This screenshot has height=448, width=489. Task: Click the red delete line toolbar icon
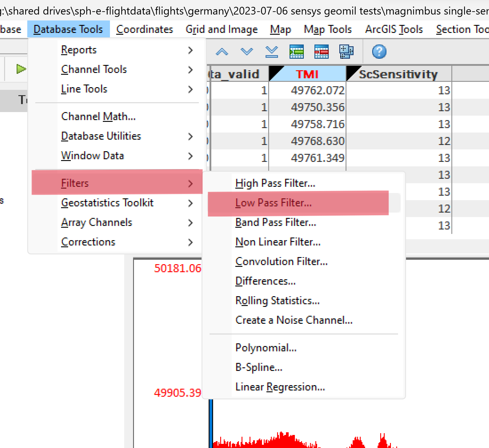(x=321, y=51)
